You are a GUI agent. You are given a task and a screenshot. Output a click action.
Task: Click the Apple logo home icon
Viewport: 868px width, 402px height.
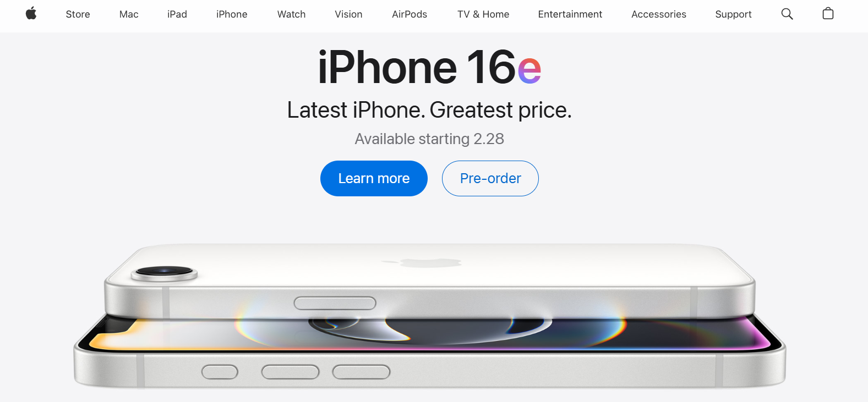(31, 14)
